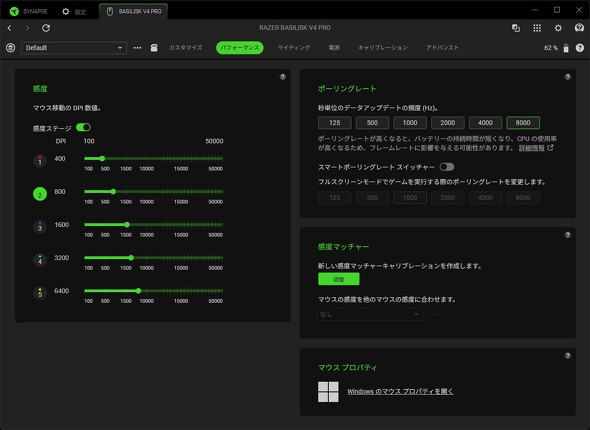Open the Default profile dropdown
The image size is (590, 430).
(x=74, y=48)
